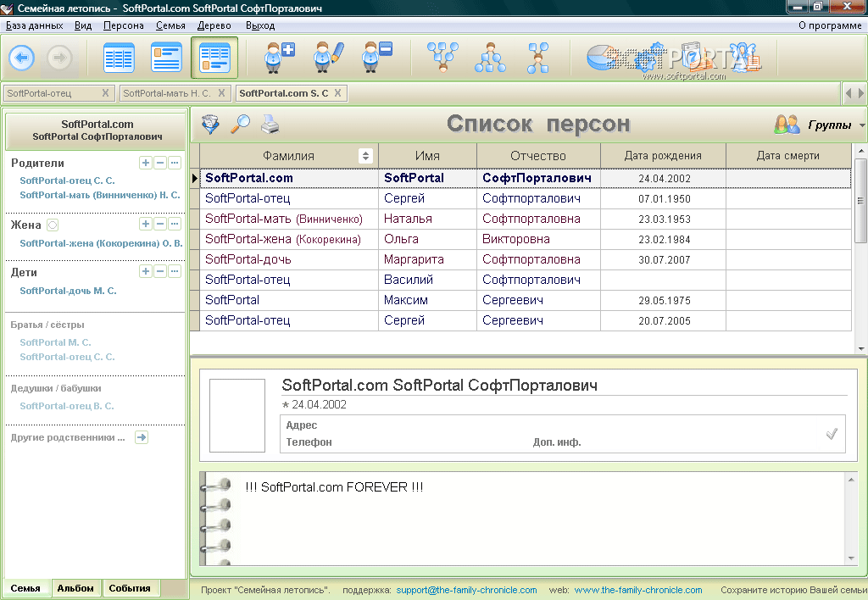The image size is (868, 600).
Task: Open child SoftPortal-дочь М. С. link
Action: tap(68, 291)
